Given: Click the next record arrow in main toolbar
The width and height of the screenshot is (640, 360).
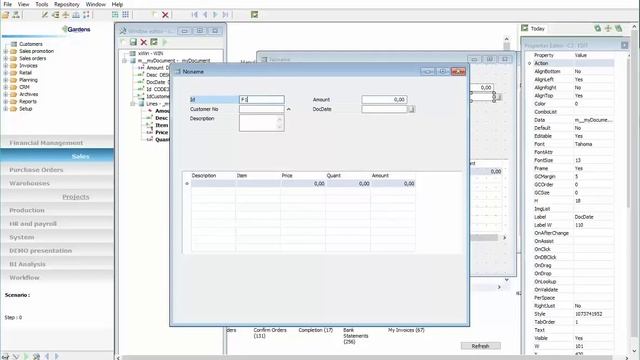Looking at the screenshot, I should (x=216, y=15).
